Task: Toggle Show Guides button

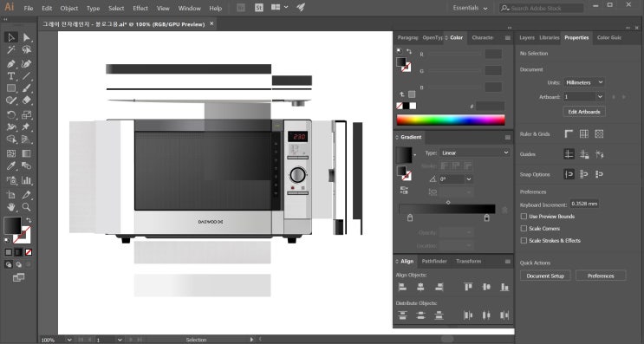Action: pos(569,154)
